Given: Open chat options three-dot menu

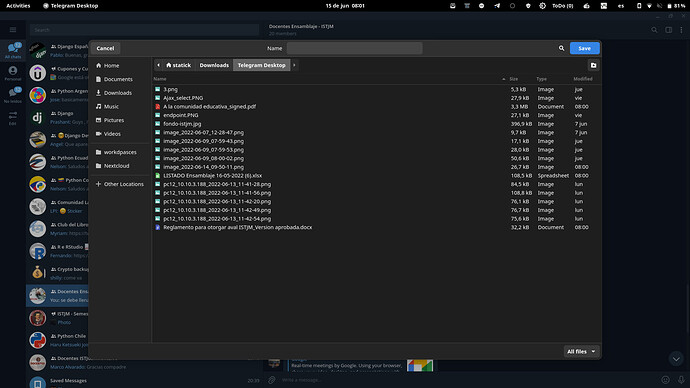Looking at the screenshot, I should [x=681, y=30].
